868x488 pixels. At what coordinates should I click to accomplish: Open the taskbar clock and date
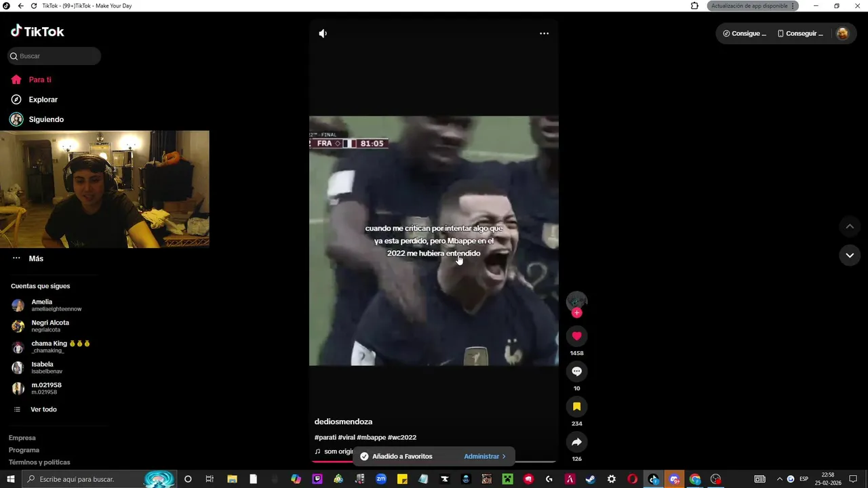coord(828,479)
